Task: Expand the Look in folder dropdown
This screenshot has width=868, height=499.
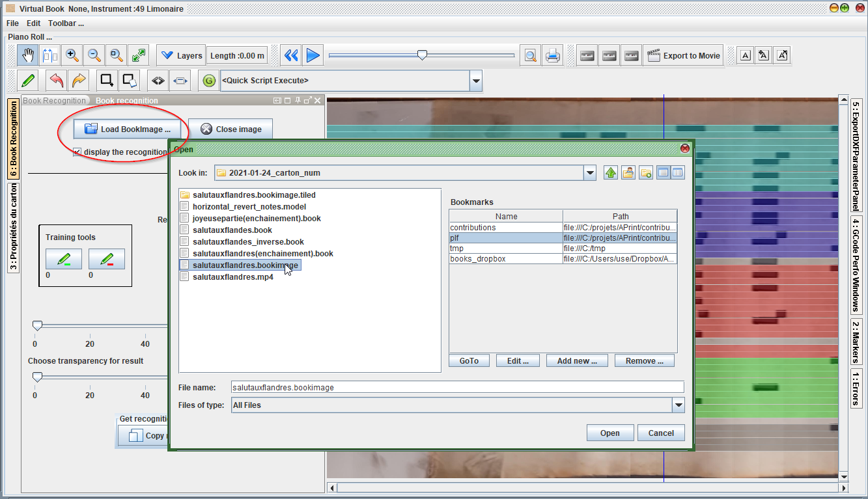Action: pos(589,172)
